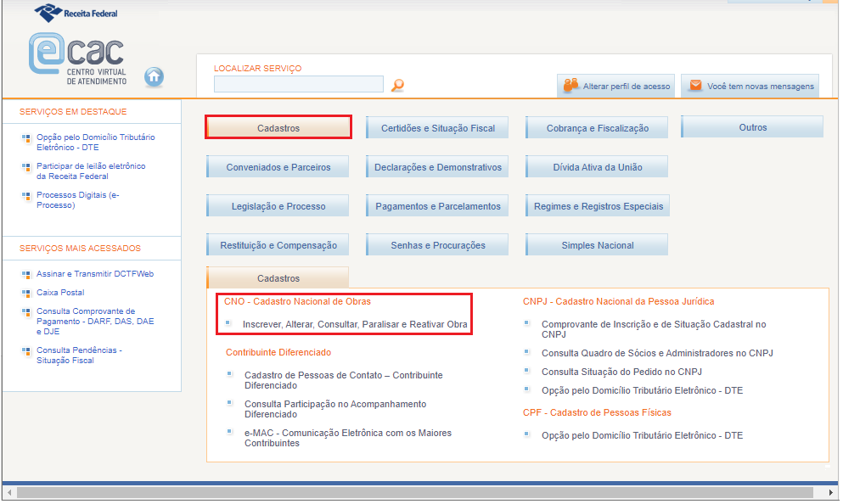Viewport: 843px width, 504px height.
Task: Open DTE option under CNPJ section
Action: 642,390
